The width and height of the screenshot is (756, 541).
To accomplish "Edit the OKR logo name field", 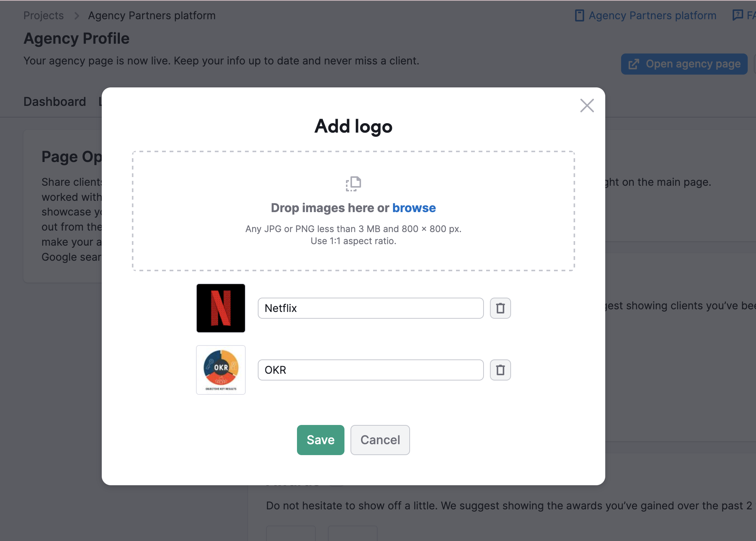I will pyautogui.click(x=370, y=370).
